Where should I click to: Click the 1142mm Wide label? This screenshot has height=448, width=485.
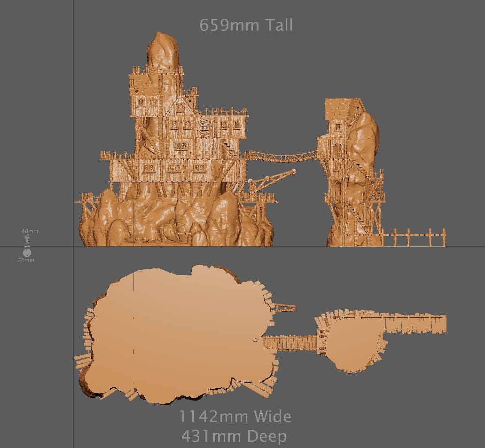point(235,417)
